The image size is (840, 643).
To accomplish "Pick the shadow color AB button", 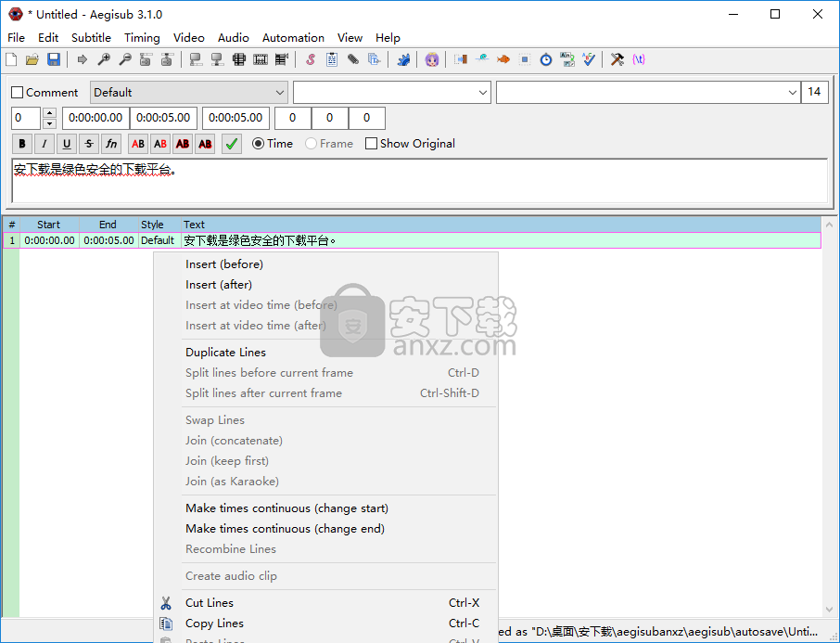I will click(x=205, y=144).
